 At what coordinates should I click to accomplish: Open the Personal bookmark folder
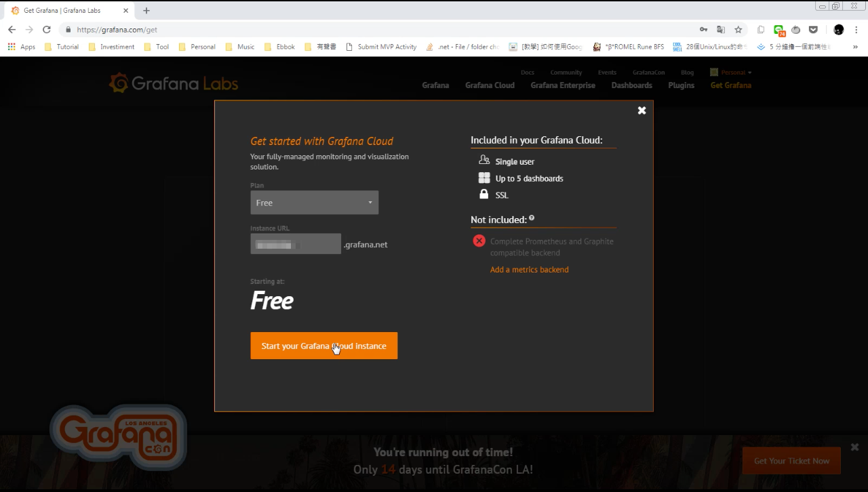point(197,47)
